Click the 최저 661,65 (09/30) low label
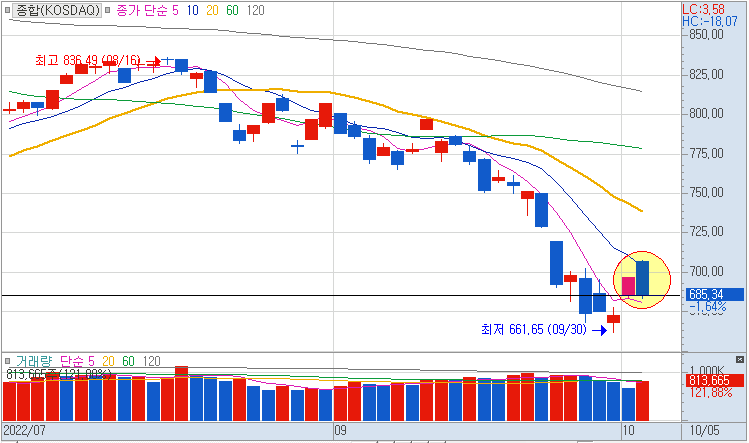Screen dimensions: 749x443 coord(534,330)
